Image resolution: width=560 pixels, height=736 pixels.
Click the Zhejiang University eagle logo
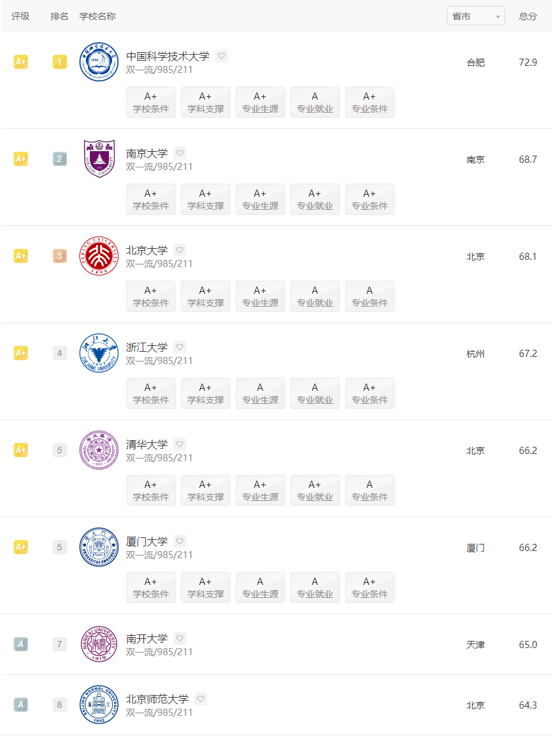coord(99,353)
